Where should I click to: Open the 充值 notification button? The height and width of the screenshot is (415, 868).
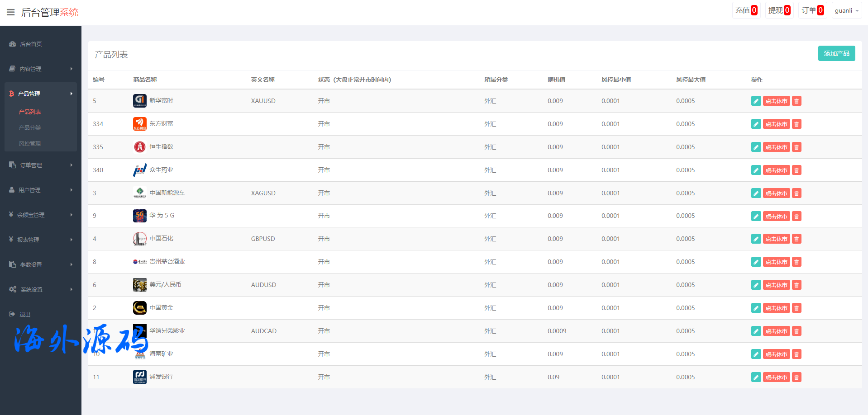tap(746, 10)
